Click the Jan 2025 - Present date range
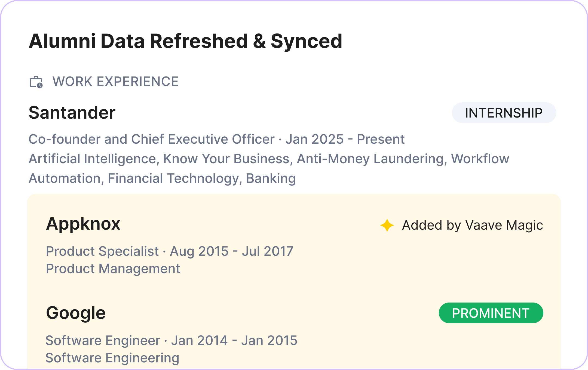The image size is (588, 370). coord(345,139)
